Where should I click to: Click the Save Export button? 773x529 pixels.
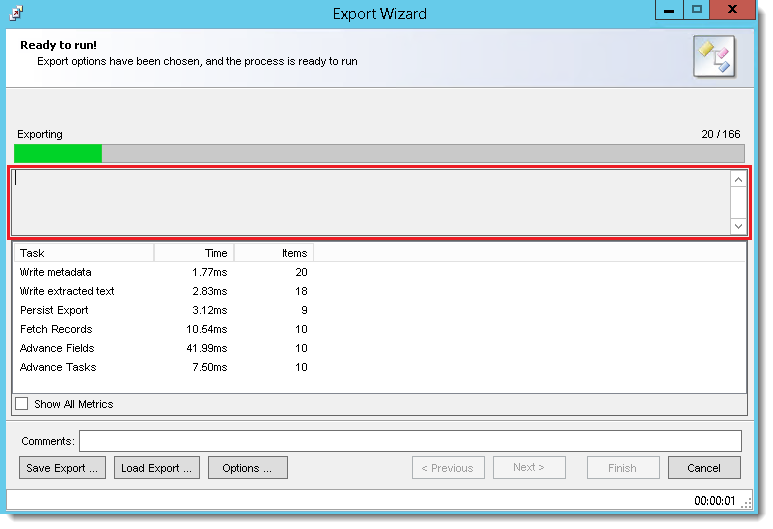(x=62, y=467)
